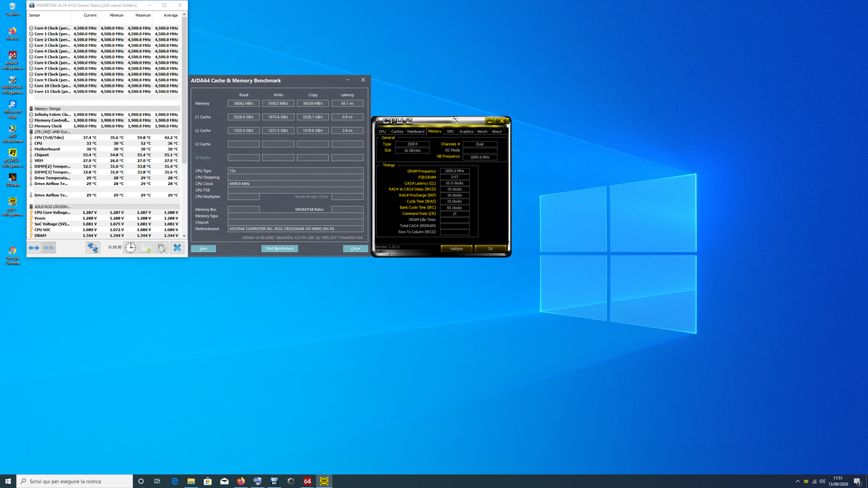Image resolution: width=868 pixels, height=488 pixels.
Task: Switch to the SPD tab in CPU-Z
Action: click(x=450, y=131)
